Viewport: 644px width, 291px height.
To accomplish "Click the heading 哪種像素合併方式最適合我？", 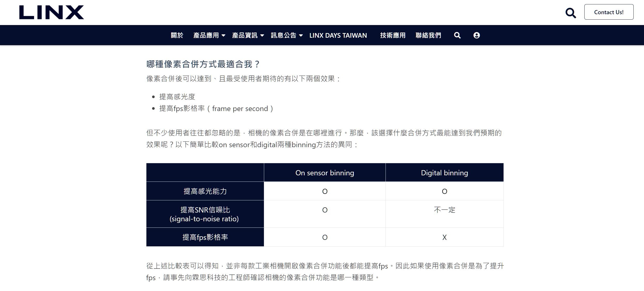I will (x=203, y=64).
